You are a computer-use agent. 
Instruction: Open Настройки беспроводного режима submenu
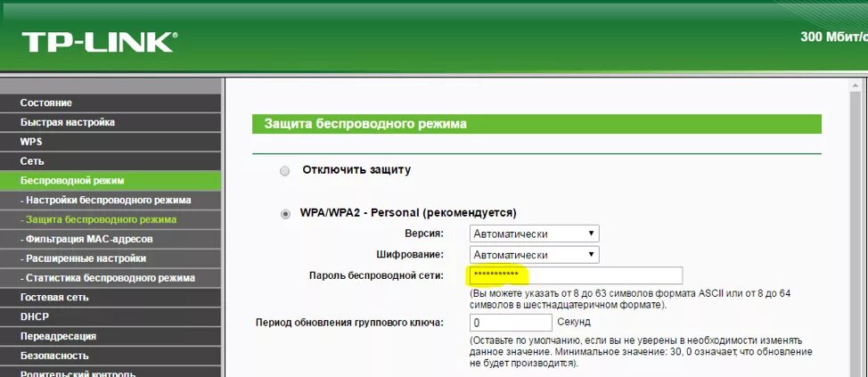[111, 200]
